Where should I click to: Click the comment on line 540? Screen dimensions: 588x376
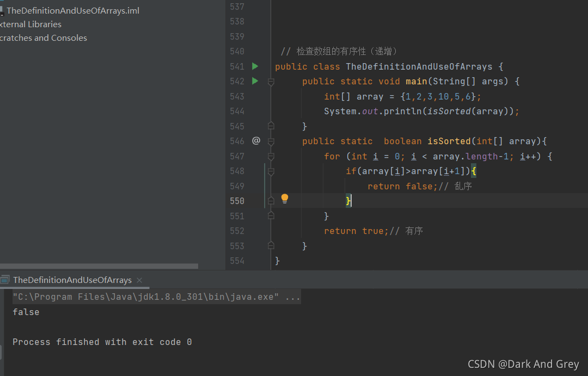[339, 51]
